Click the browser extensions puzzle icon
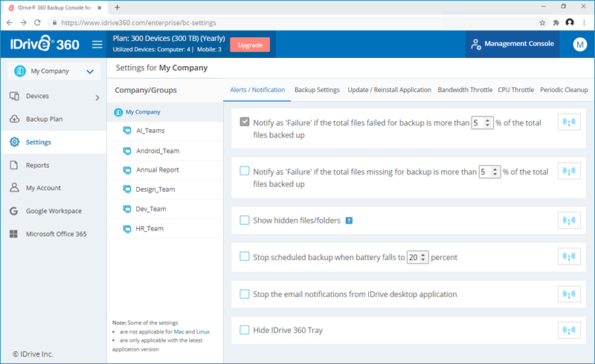 (x=556, y=23)
